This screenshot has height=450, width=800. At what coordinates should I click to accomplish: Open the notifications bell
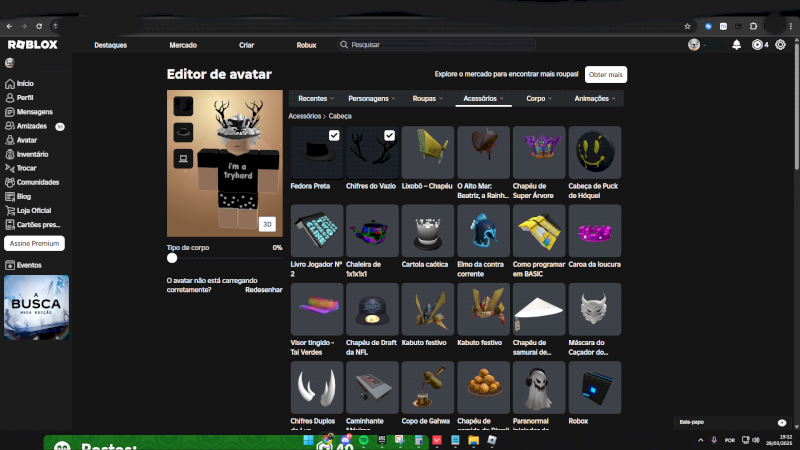click(x=736, y=45)
